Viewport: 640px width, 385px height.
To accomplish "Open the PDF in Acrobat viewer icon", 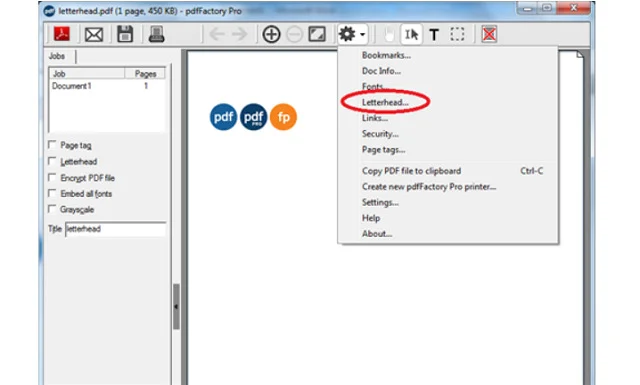I will [62, 34].
